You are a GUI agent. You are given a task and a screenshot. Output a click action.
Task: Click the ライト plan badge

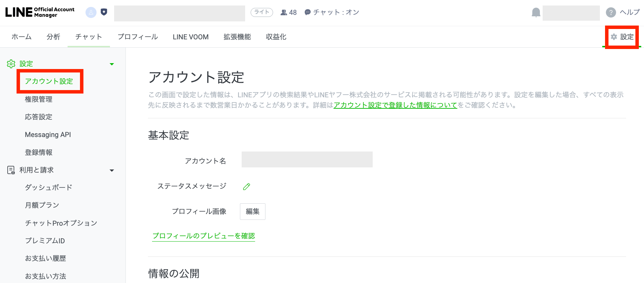(x=262, y=12)
